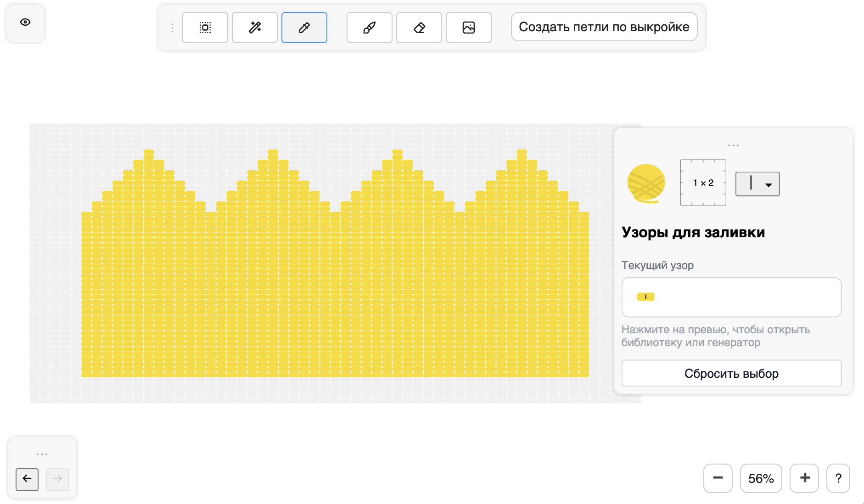This screenshot has height=504, width=864.
Task: Select the magic wand tool
Action: tap(255, 28)
